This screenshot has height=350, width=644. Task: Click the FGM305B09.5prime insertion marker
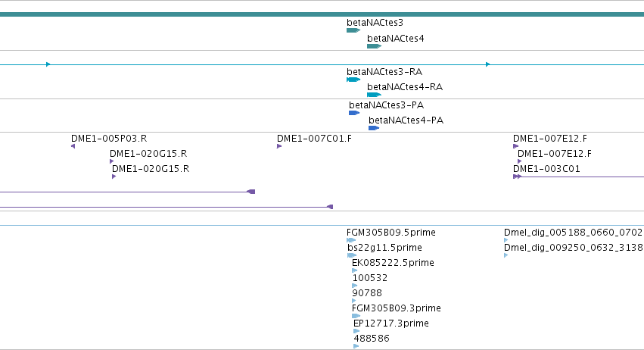[x=351, y=240]
